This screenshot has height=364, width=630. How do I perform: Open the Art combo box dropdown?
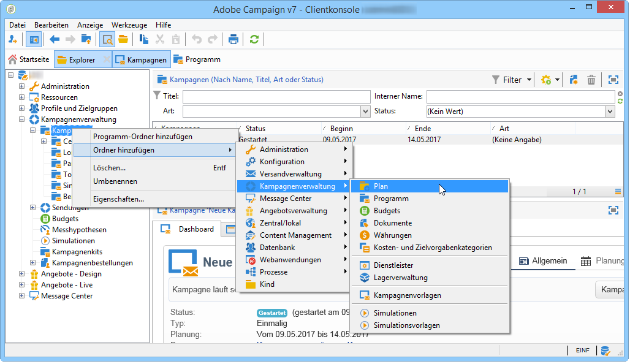365,112
